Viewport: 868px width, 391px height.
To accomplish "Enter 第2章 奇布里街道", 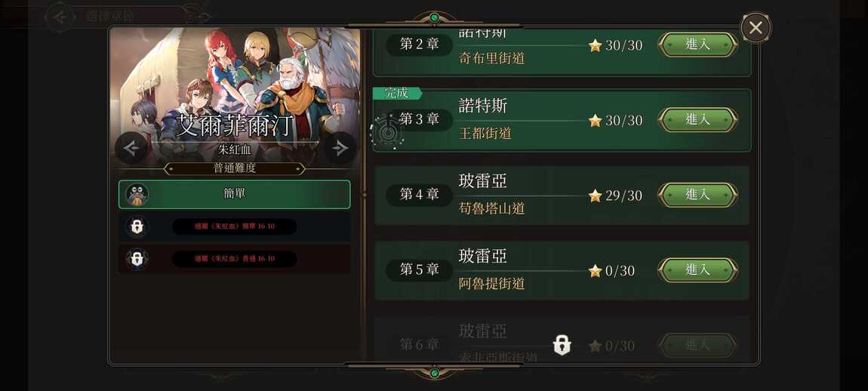I will point(697,45).
